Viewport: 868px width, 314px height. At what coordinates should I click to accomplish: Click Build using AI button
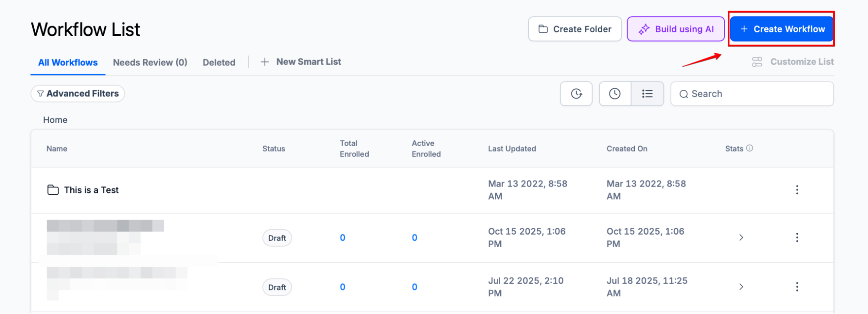pyautogui.click(x=676, y=29)
